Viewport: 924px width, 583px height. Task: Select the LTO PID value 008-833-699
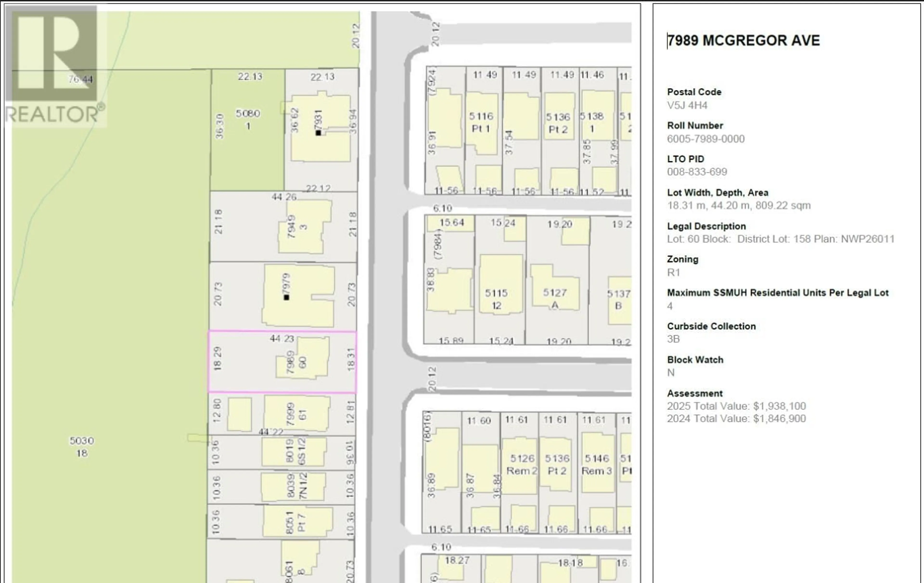click(x=697, y=172)
